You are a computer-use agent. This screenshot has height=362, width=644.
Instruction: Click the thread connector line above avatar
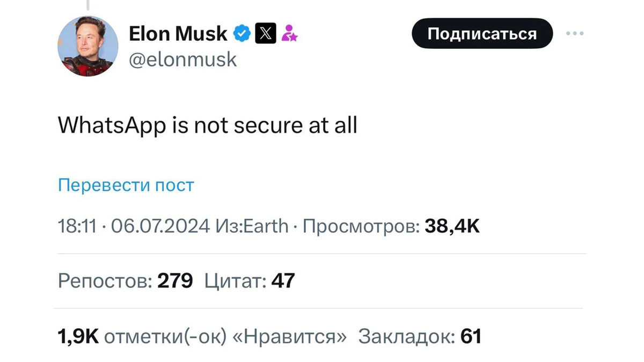point(87,5)
